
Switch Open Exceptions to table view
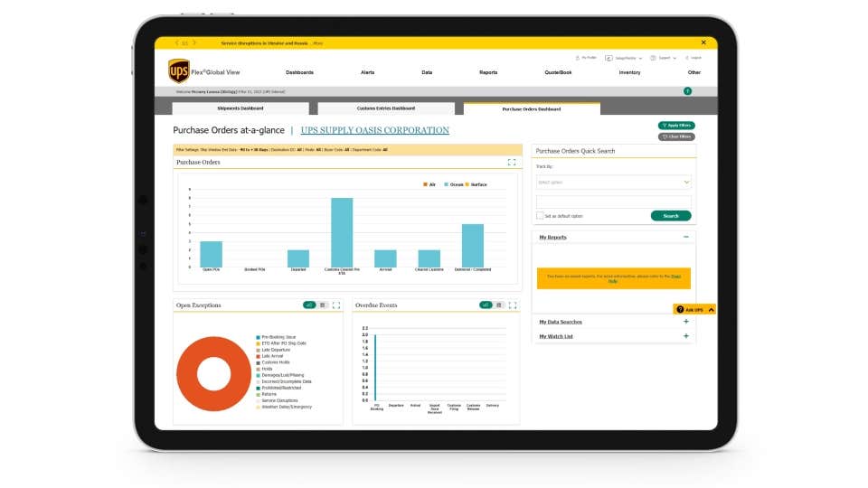[x=323, y=305]
